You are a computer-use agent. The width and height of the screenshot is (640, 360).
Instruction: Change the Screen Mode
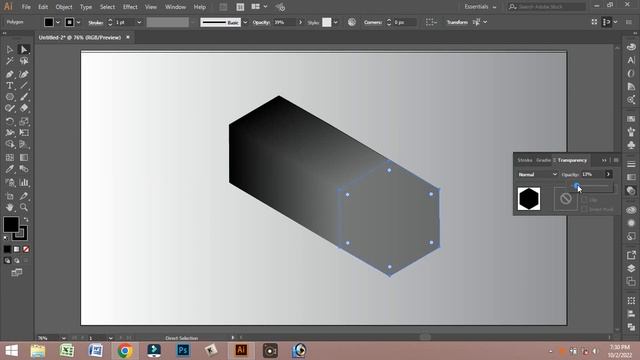[x=17, y=273]
